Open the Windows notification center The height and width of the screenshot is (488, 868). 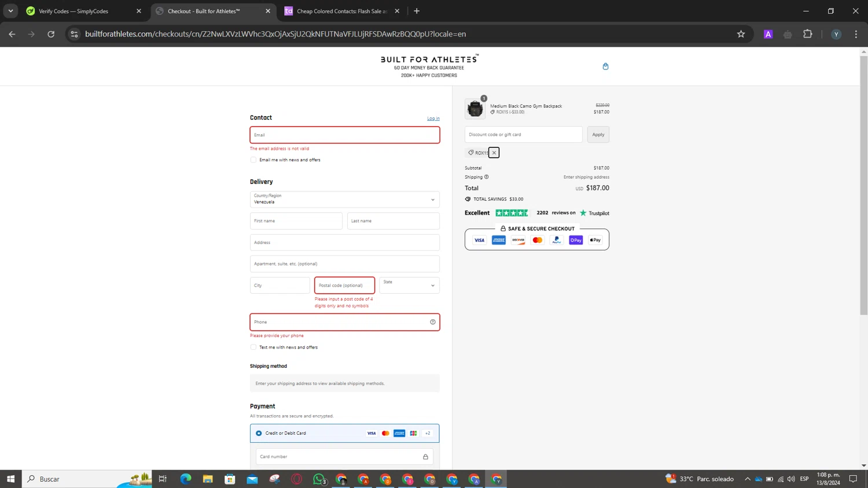coord(853,479)
